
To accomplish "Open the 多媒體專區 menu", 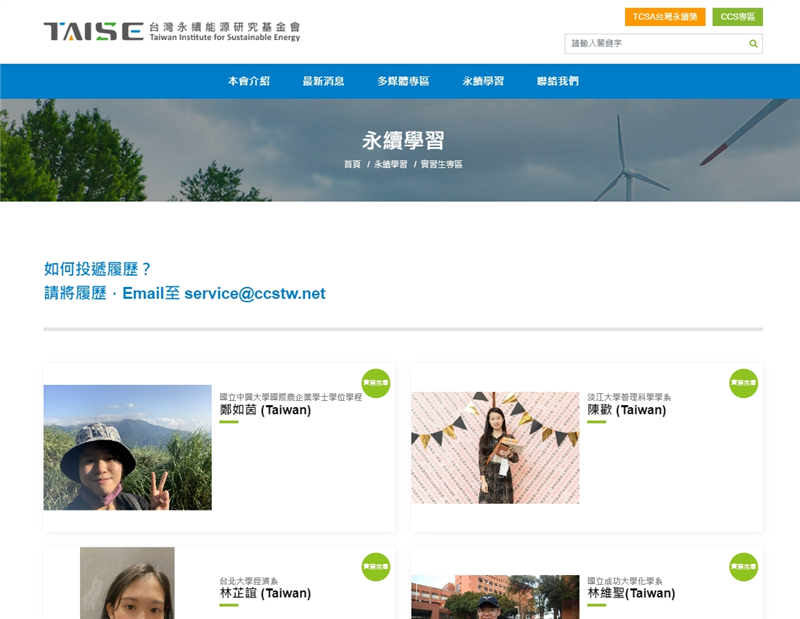I will coord(403,81).
